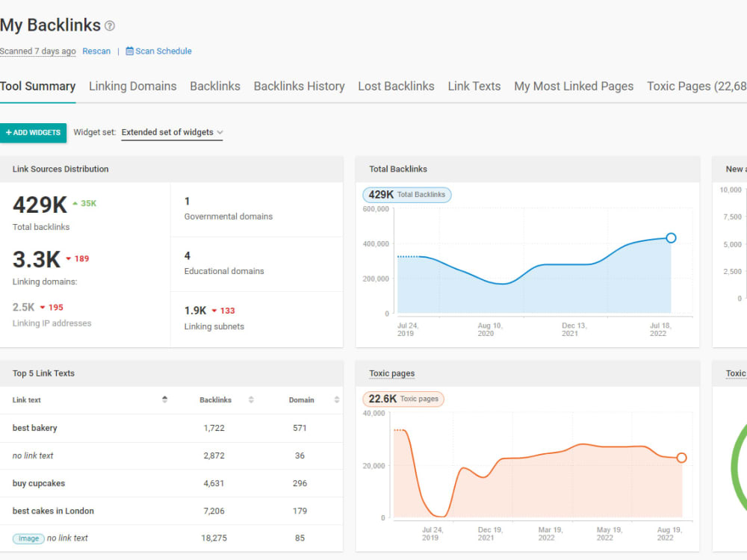Open the My Most Linked Pages tab
This screenshot has width=747, height=560.
click(574, 86)
